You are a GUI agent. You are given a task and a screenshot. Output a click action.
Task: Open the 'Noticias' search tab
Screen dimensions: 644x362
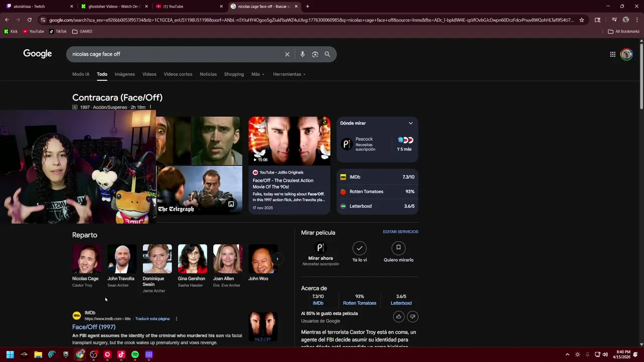pos(208,74)
